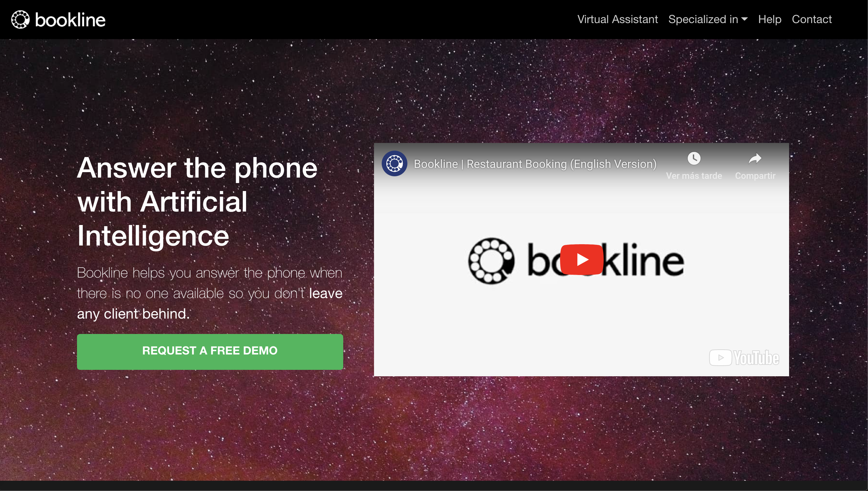Select the bookline wordmark in the top bar
868x491 pixels.
[70, 19]
